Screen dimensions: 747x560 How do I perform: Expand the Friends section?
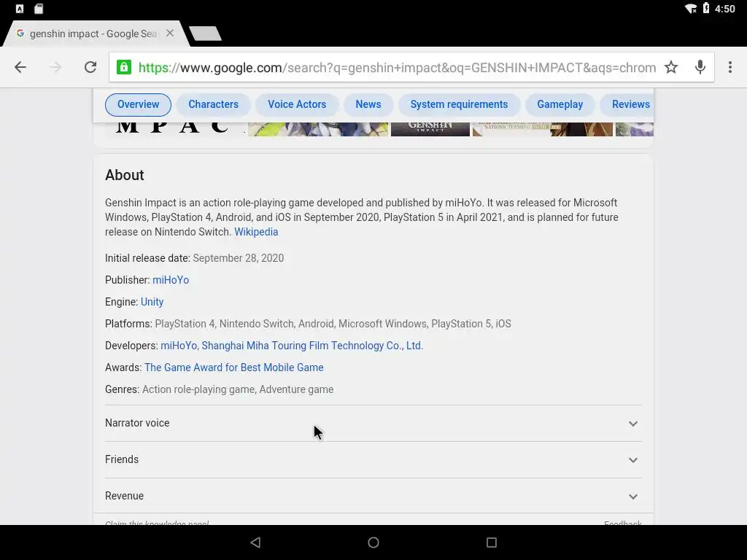coord(373,460)
